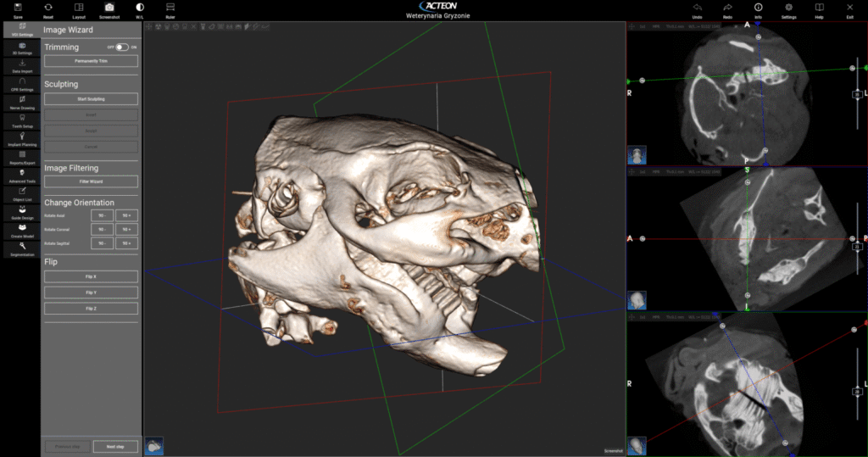Image resolution: width=868 pixels, height=457 pixels.
Task: Click the Save icon in the top toolbar
Action: tap(18, 8)
